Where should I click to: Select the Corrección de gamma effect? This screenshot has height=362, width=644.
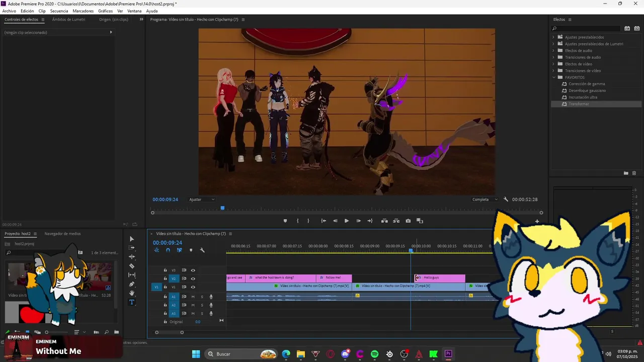tap(587, 84)
